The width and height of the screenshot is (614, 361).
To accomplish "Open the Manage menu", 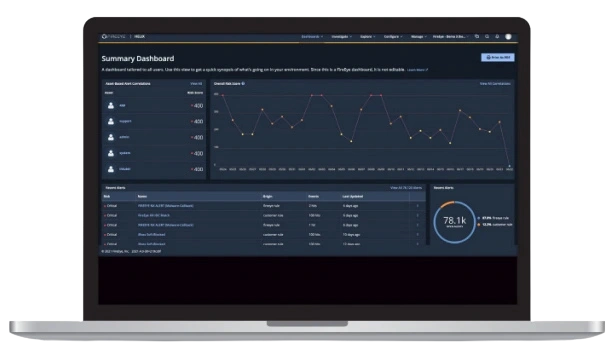I will click(419, 36).
